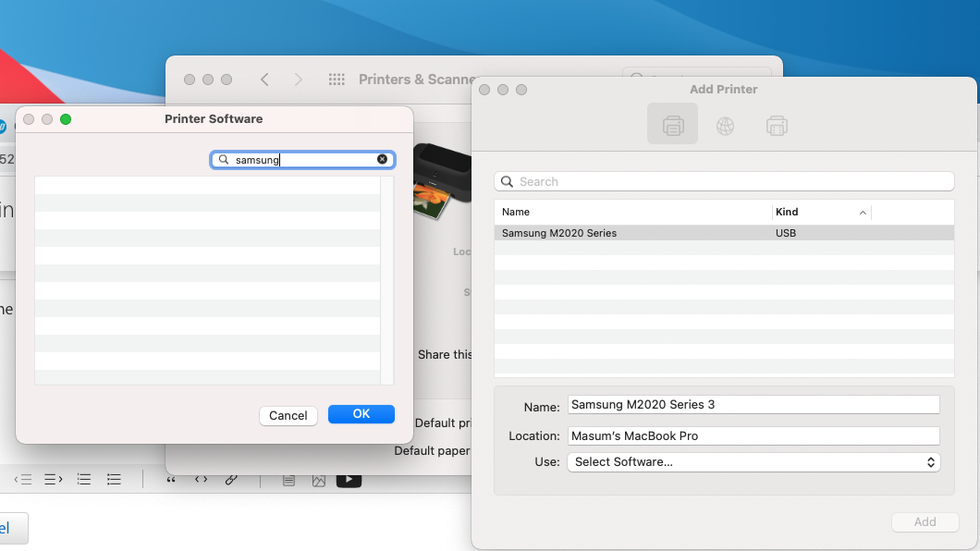Click Cancel in Printer Software dialog
This screenshot has height=551, width=980.
[288, 415]
